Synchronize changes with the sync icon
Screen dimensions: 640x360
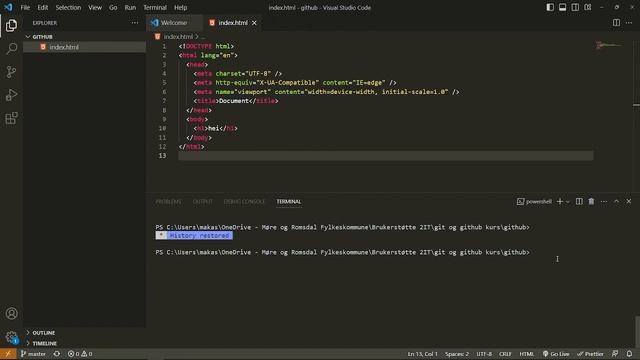[57, 354]
